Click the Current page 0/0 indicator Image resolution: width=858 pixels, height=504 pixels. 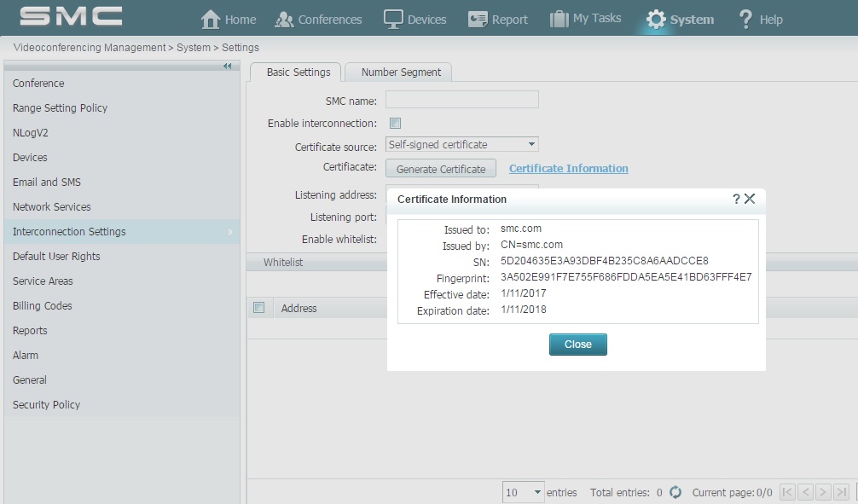coord(732,493)
